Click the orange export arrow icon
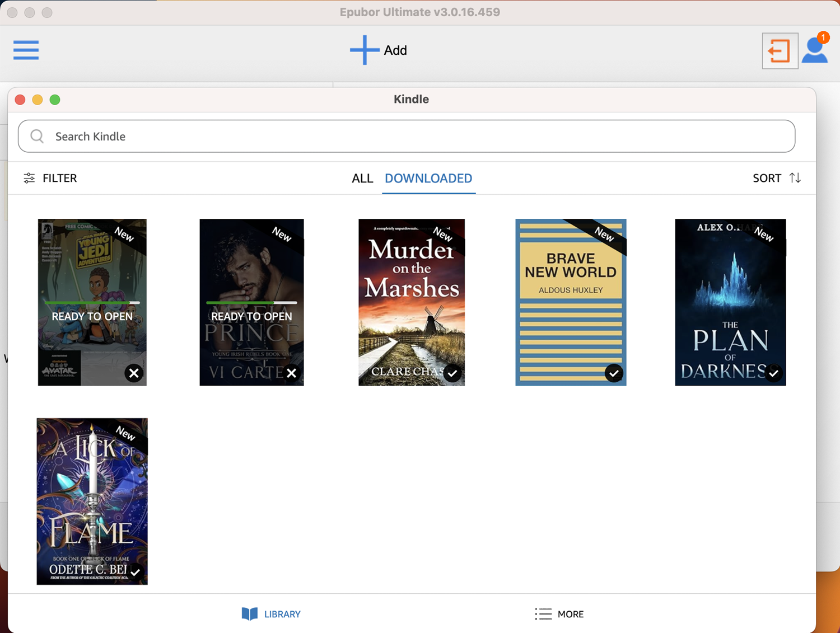Screen dimensions: 840x633 pos(779,51)
